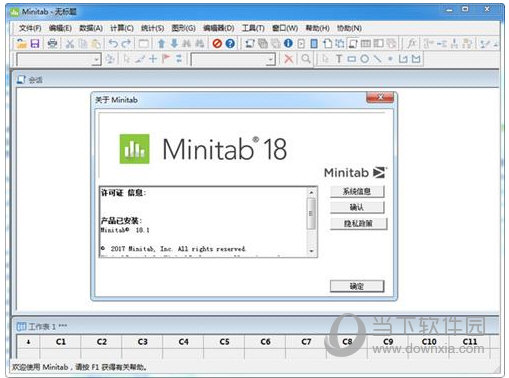509x378 pixels.
Task: Open the 窗口(W) menu
Action: coord(285,28)
